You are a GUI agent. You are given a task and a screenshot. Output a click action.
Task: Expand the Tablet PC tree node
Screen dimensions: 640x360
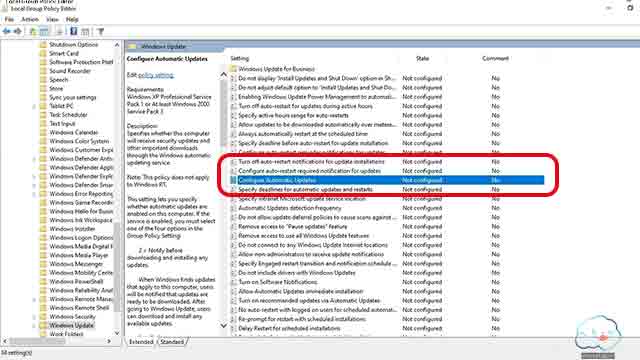(x=34, y=107)
